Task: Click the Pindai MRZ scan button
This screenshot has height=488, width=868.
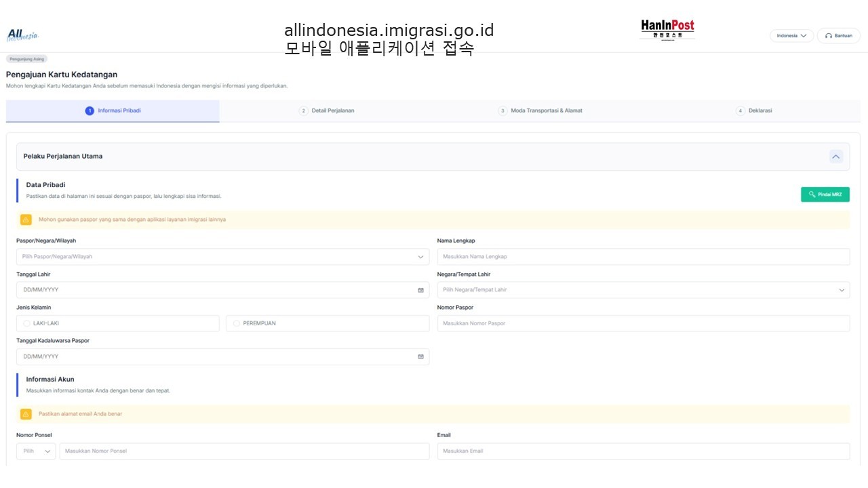Action: pos(825,195)
